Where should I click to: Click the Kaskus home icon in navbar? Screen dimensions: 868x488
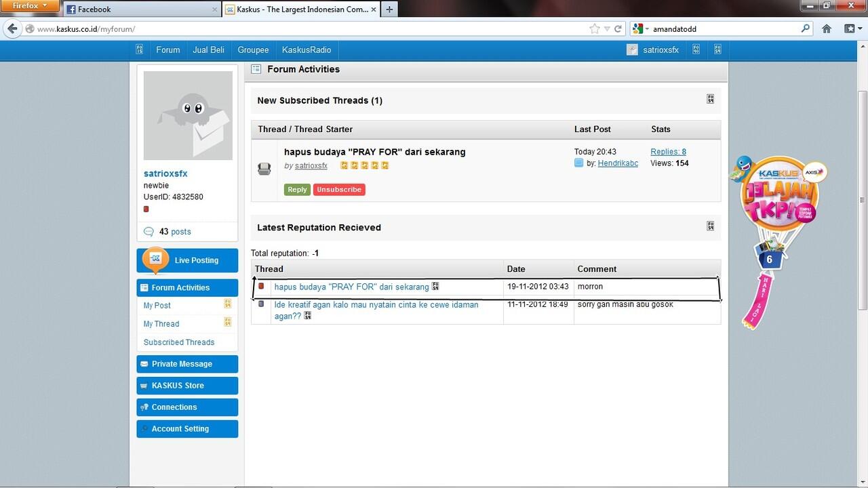click(140, 49)
